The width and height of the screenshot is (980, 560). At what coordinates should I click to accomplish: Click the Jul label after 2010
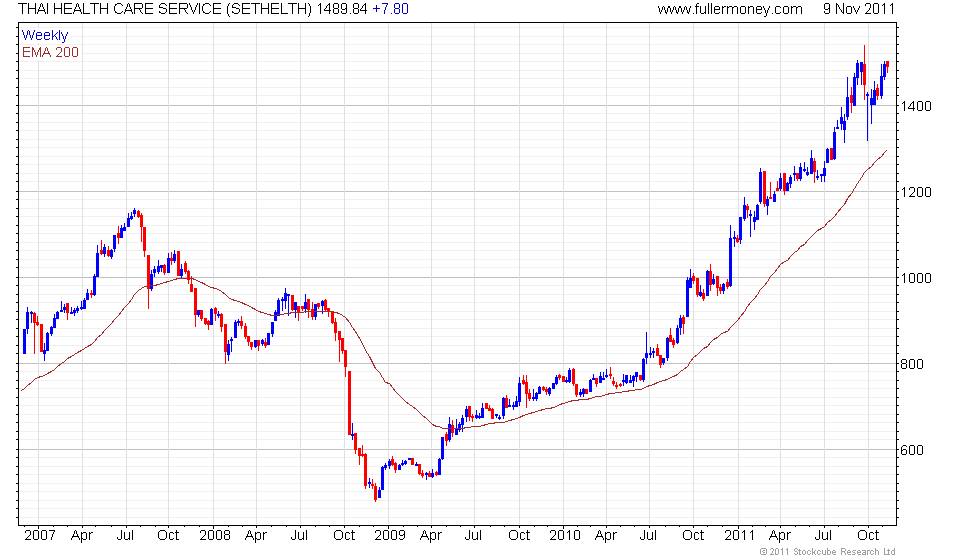[648, 536]
